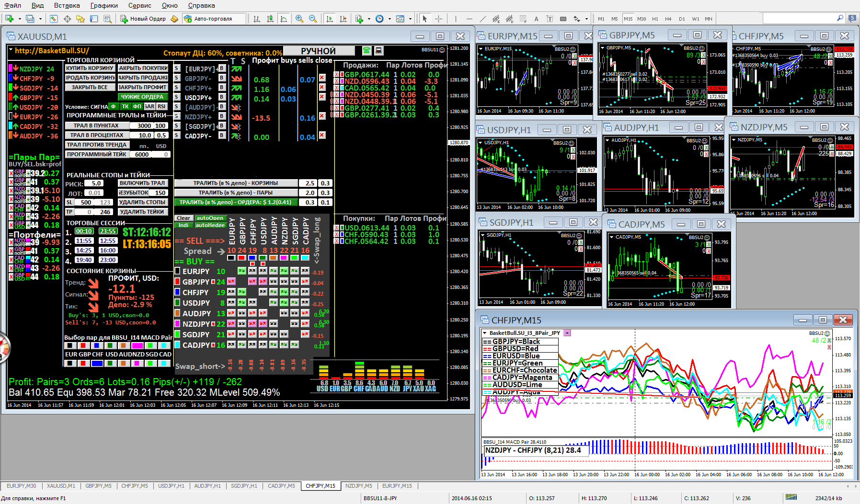Click the ТРАЛ В ПУНКТАХ field showing 3000

144,126
